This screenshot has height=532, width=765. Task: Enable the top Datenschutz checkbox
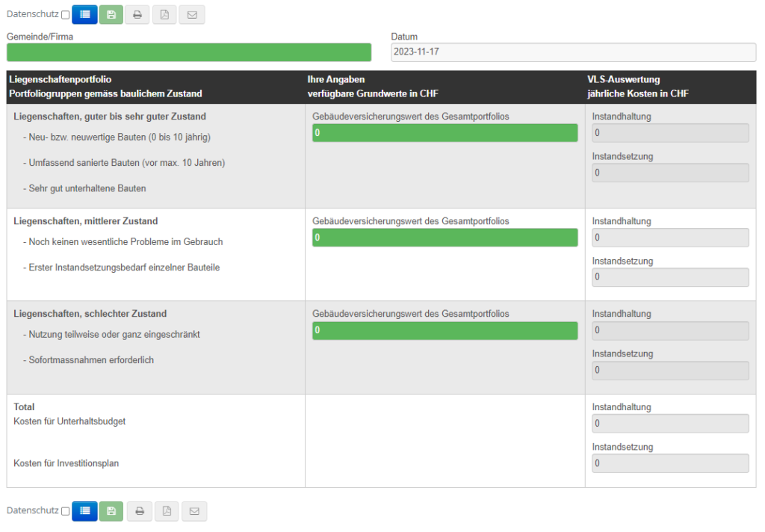point(66,15)
